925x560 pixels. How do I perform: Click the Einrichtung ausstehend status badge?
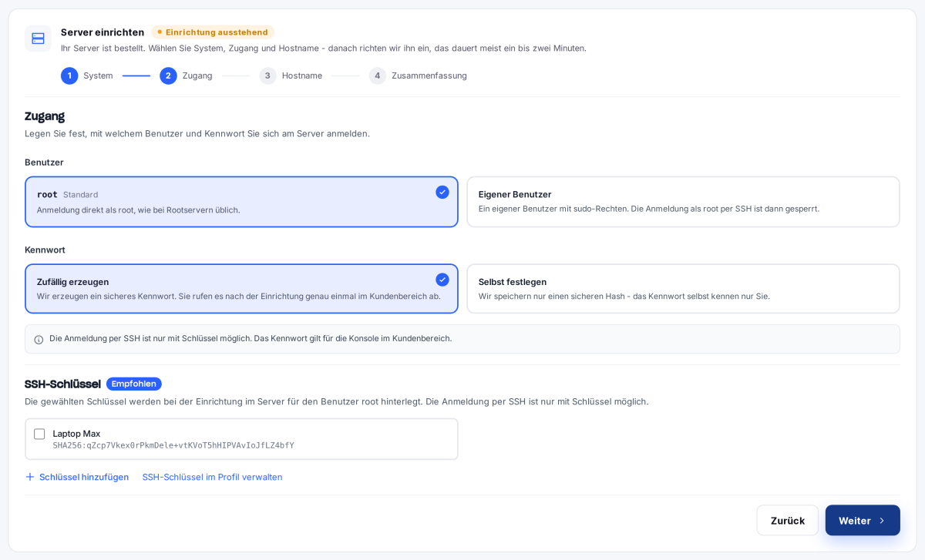(213, 32)
